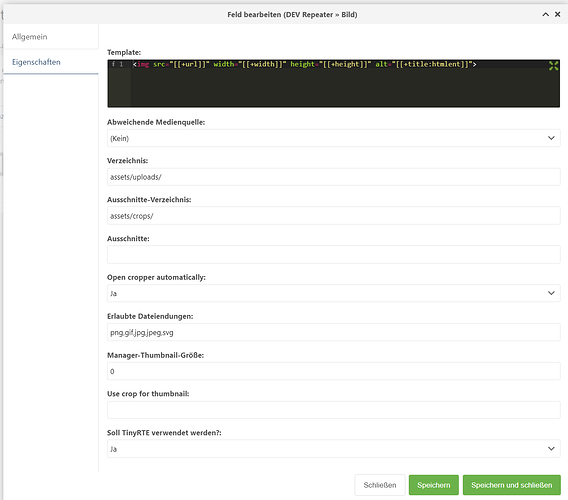Select the Eigenschaften tab
The width and height of the screenshot is (568, 500).
(51, 62)
